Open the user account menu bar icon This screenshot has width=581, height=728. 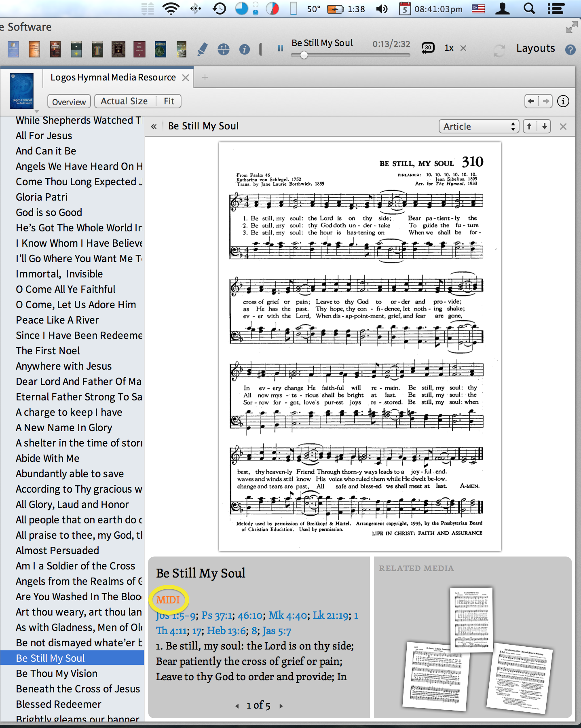[503, 8]
